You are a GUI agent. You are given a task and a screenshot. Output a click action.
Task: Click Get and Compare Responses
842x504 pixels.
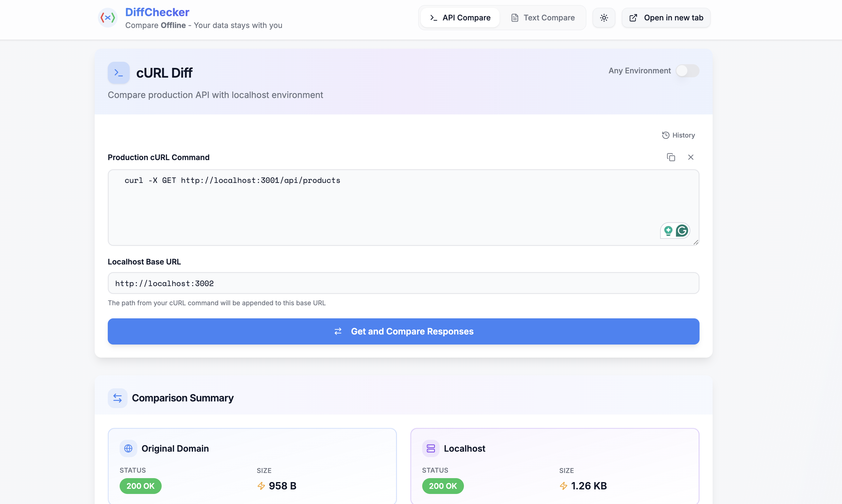coord(403,331)
